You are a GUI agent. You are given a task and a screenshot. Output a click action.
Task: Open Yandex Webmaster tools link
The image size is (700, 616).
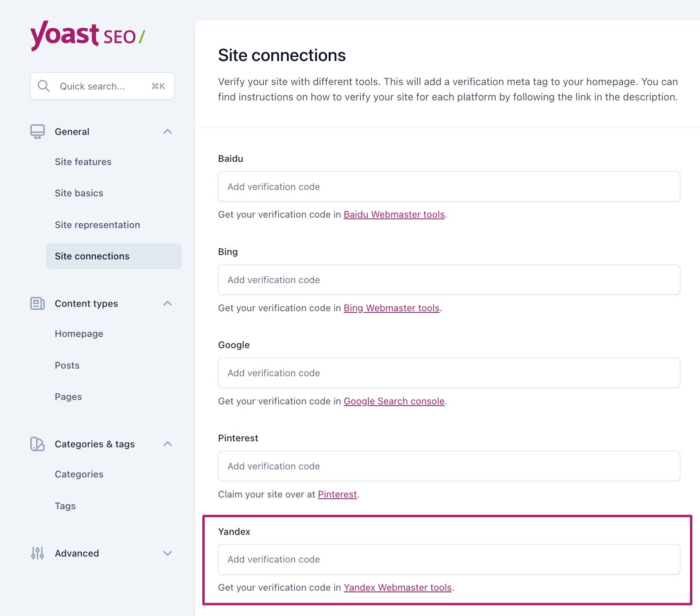click(x=397, y=587)
